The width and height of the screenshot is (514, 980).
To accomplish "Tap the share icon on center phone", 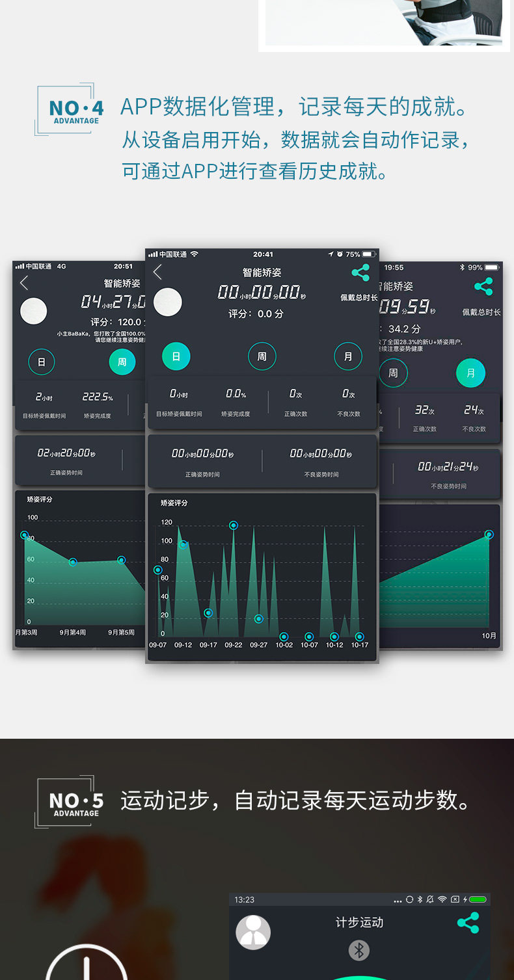I will (x=360, y=272).
